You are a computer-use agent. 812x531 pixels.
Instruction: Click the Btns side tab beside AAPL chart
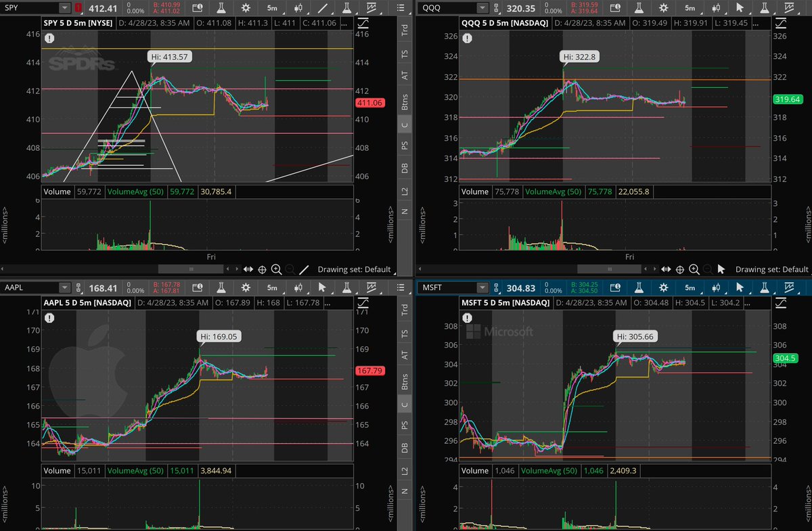click(405, 380)
